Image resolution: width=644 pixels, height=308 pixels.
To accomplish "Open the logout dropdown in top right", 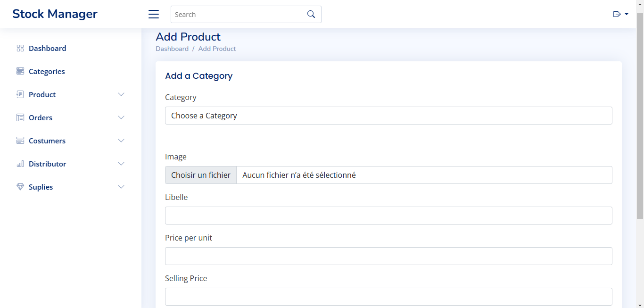I will click(620, 14).
